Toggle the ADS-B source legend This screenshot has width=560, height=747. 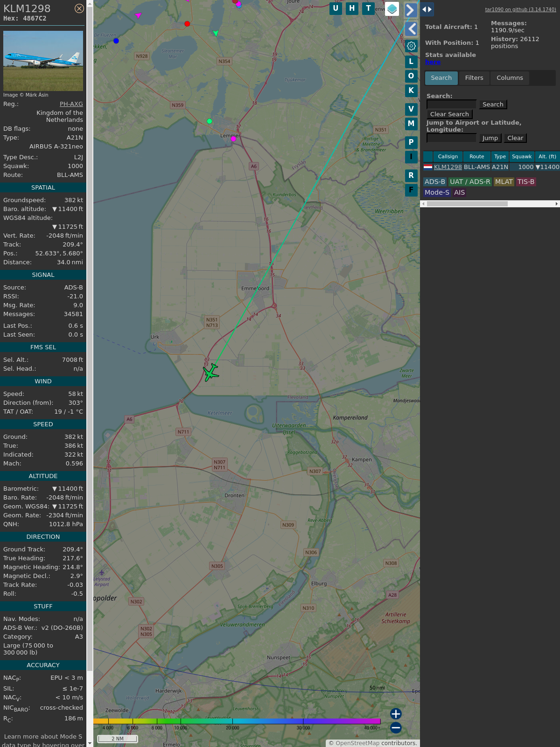tap(435, 182)
